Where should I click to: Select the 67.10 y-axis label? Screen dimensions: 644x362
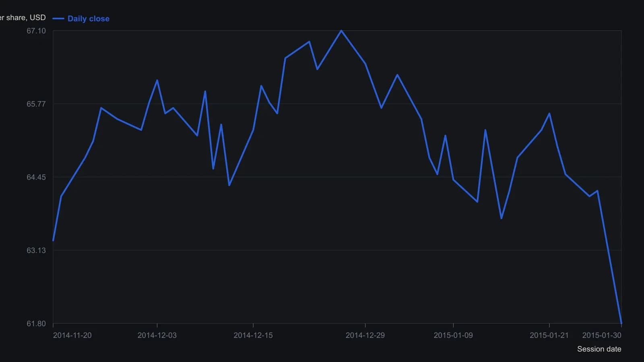point(36,31)
